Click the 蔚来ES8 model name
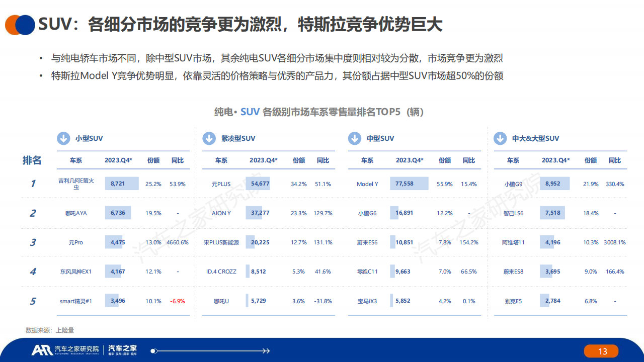Image resolution: width=644 pixels, height=362 pixels. tap(513, 271)
